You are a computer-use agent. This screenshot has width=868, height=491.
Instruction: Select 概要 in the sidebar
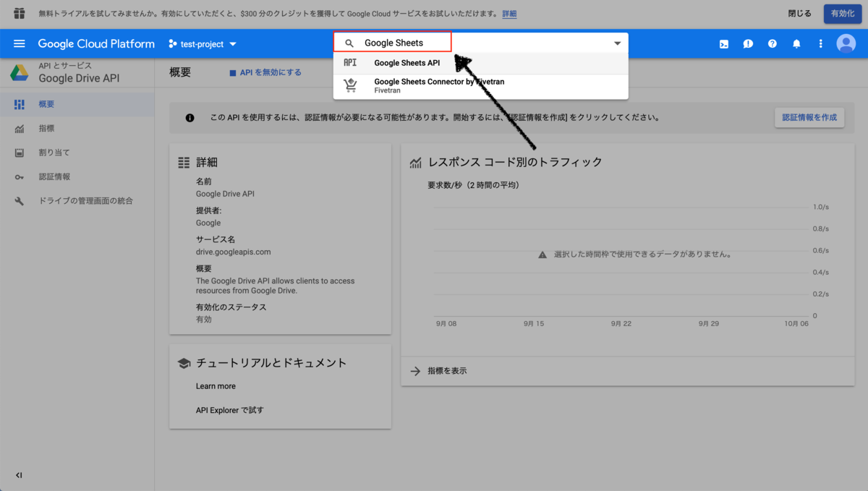coord(77,104)
